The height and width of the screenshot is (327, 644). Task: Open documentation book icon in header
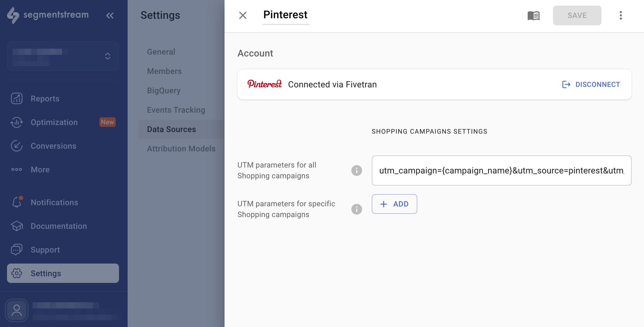(533, 15)
